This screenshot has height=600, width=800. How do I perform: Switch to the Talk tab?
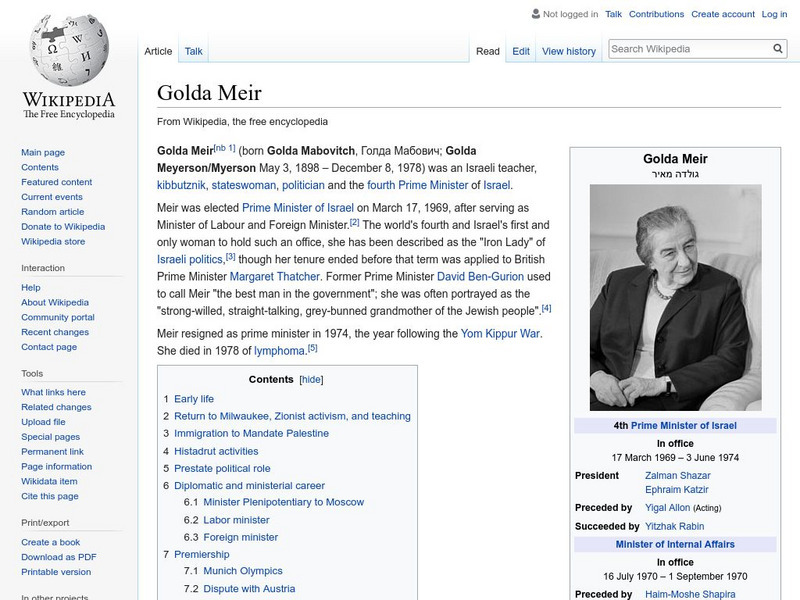pyautogui.click(x=192, y=50)
